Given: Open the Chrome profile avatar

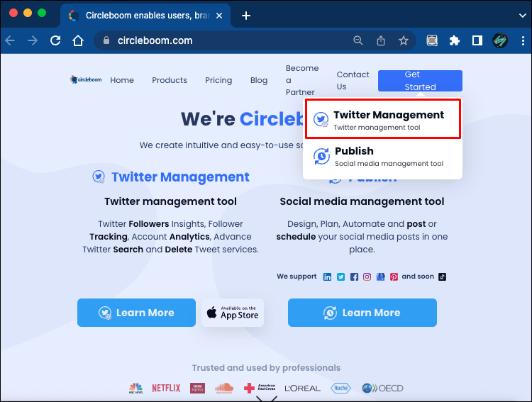Looking at the screenshot, I should pos(500,40).
